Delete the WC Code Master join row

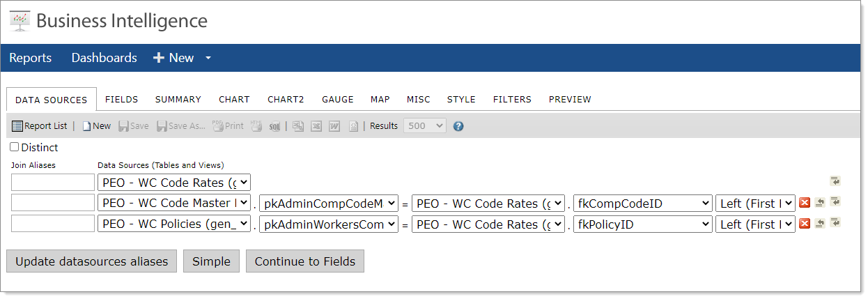tap(805, 203)
